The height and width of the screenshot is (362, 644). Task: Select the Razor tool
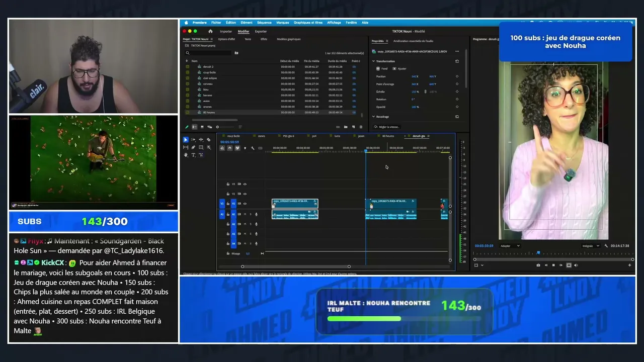pos(209,140)
